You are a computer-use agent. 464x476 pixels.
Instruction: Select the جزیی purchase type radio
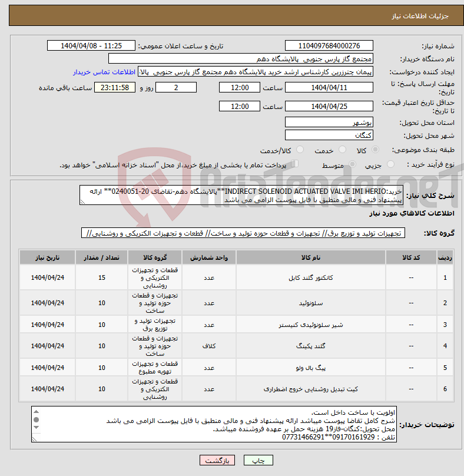[x=390, y=164]
